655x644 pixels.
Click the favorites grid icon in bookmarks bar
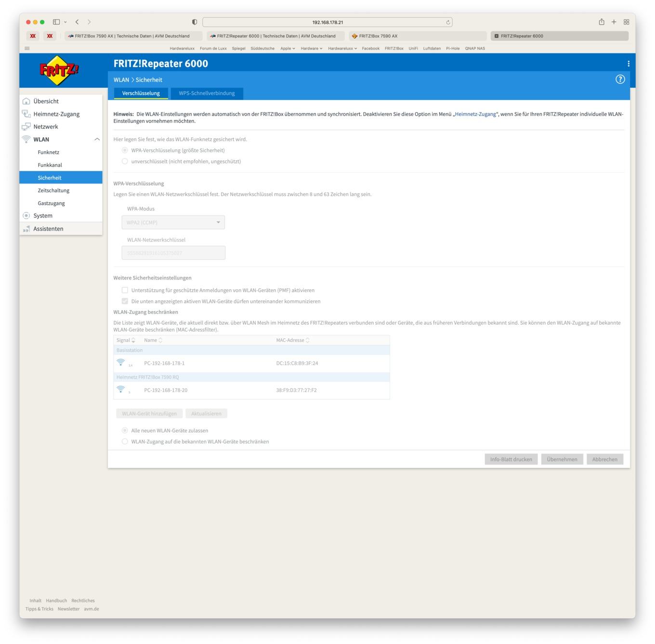click(27, 48)
